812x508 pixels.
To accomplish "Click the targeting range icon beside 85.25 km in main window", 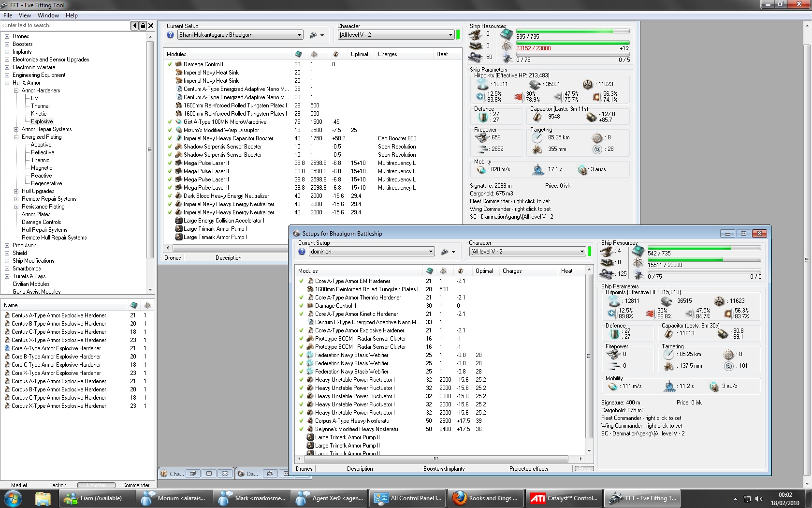I will (x=537, y=137).
